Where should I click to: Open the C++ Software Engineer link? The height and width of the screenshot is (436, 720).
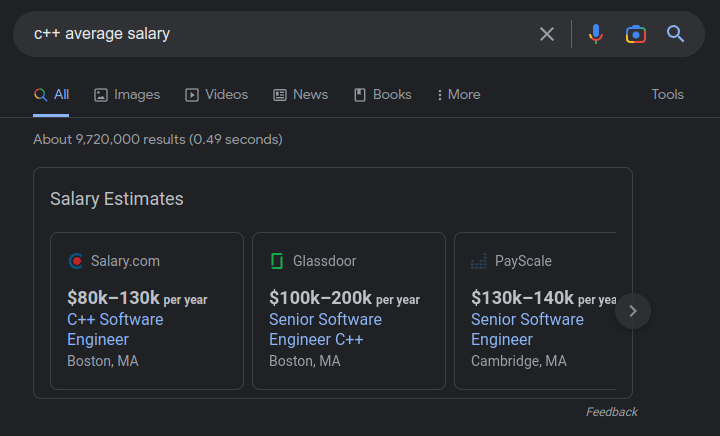click(115, 330)
